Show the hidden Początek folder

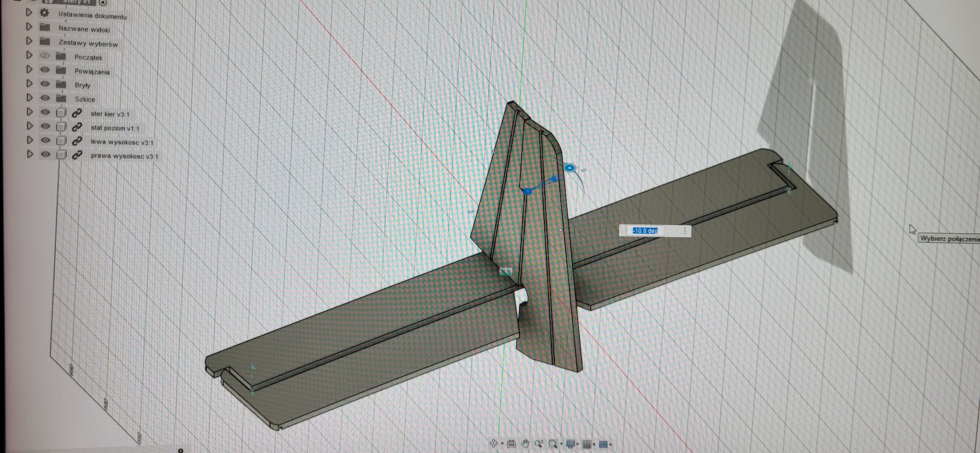pyautogui.click(x=45, y=56)
